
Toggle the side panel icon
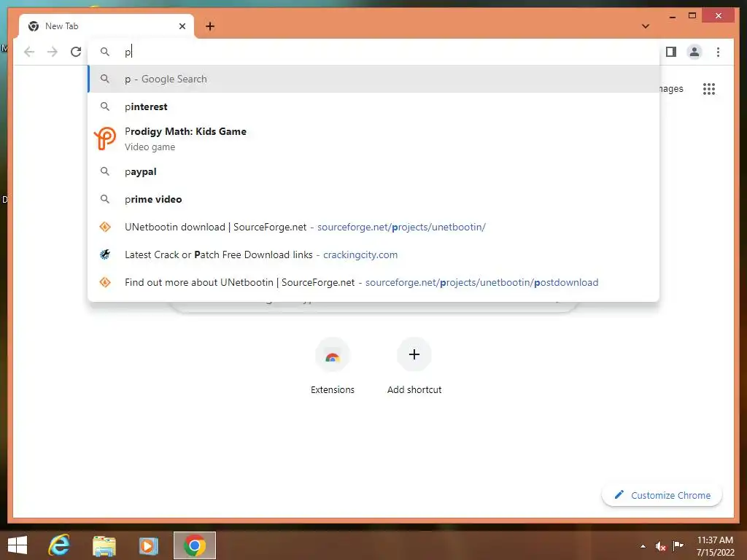pos(671,52)
